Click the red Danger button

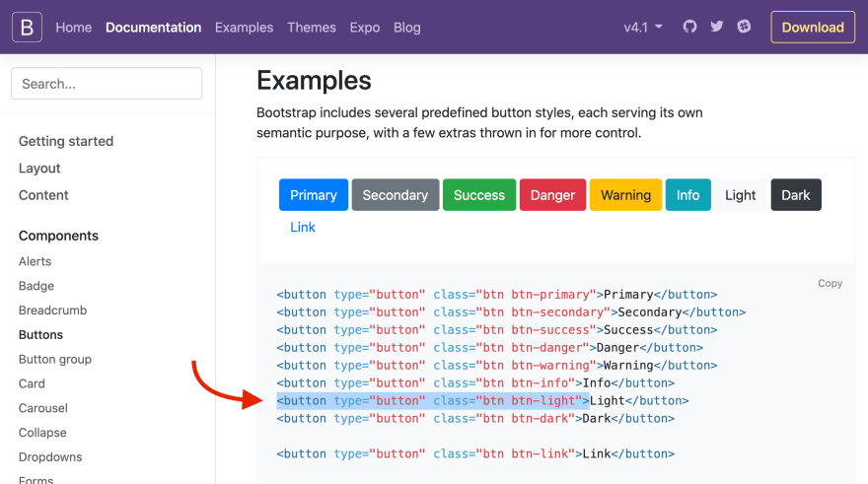552,195
